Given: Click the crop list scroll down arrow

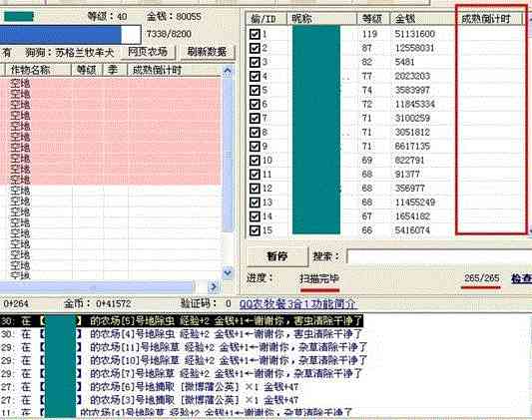Looking at the screenshot, I should click(x=228, y=272).
